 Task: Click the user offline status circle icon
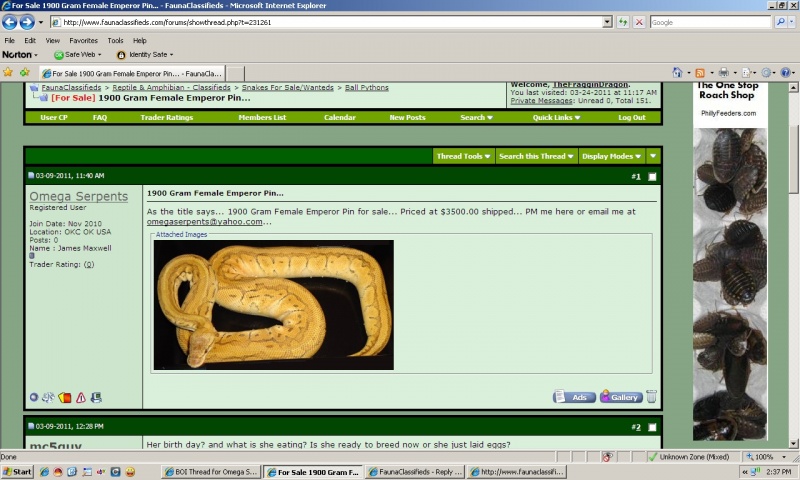click(34, 397)
